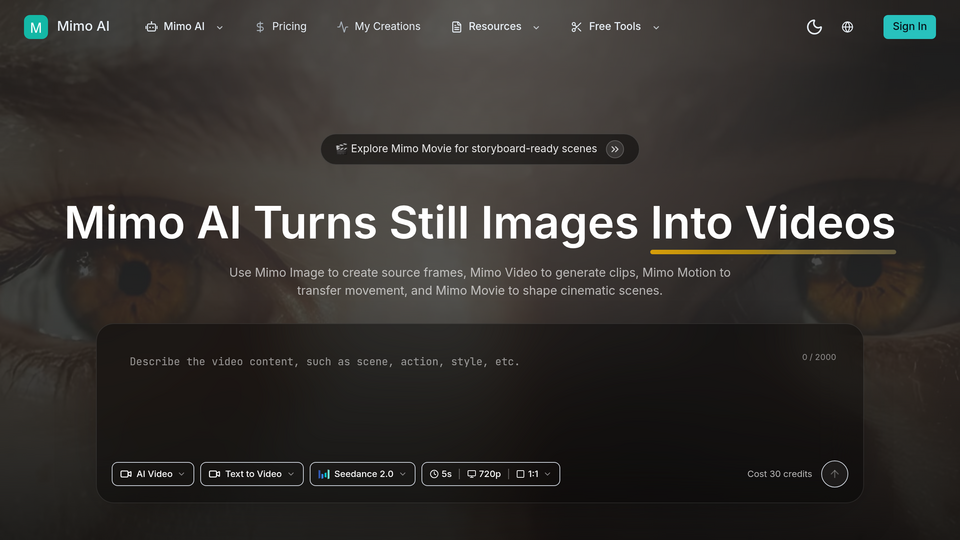The width and height of the screenshot is (960, 540).
Task: Click the document icon beside Resources
Action: point(456,27)
